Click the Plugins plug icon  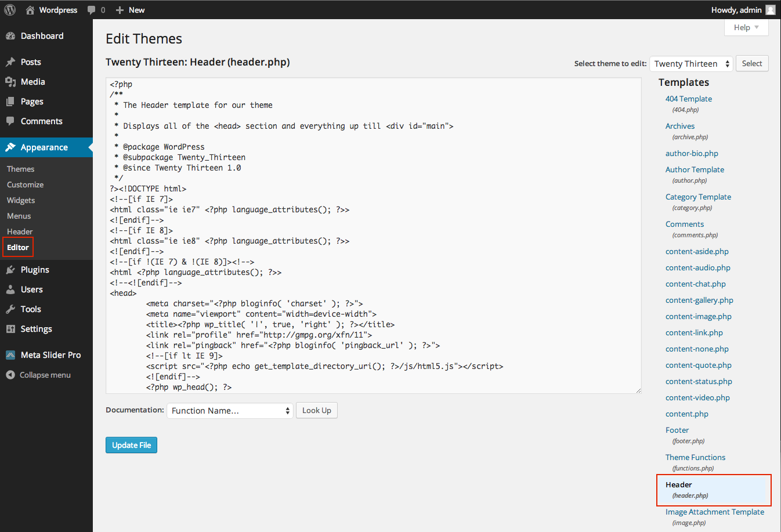click(10, 270)
